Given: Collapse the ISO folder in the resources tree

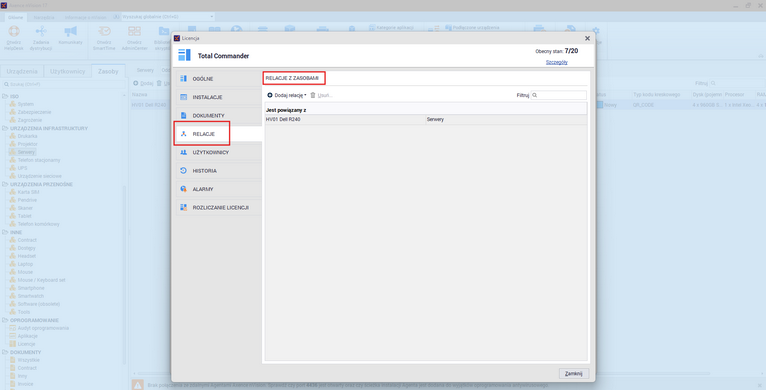Looking at the screenshot, I should pos(5,96).
